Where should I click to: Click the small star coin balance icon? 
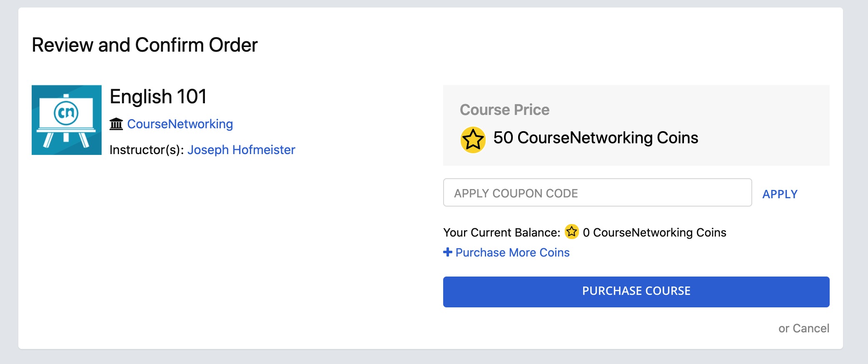coord(571,232)
